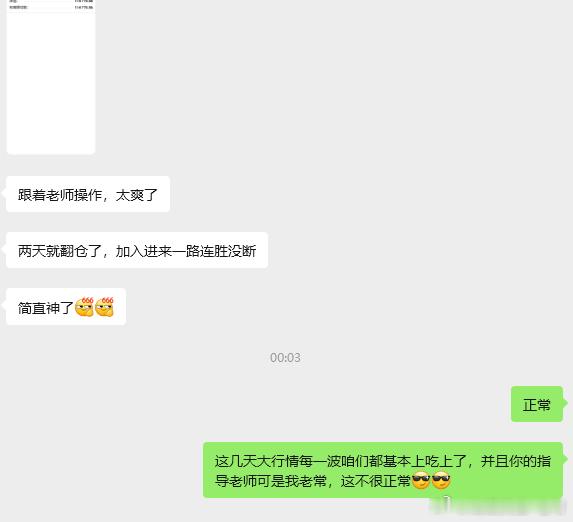Select the '两天就翻仓了' message bubble
The width and height of the screenshot is (573, 522).
click(137, 250)
